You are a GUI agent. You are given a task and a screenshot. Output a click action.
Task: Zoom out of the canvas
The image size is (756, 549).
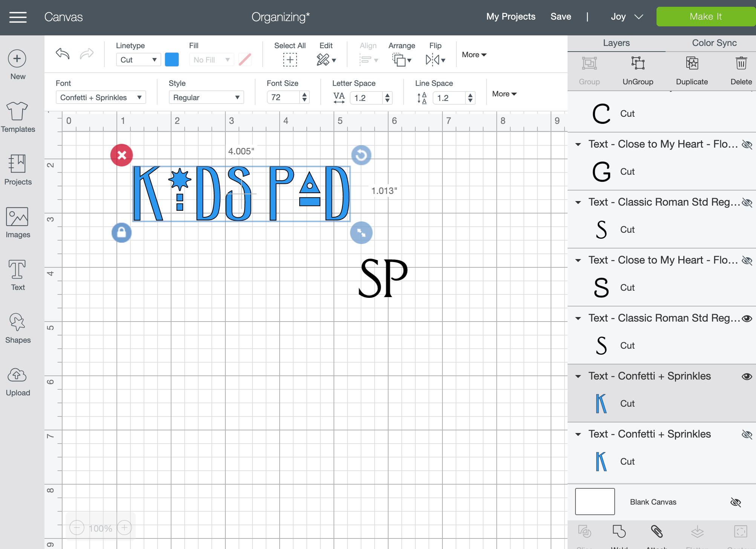tap(77, 528)
